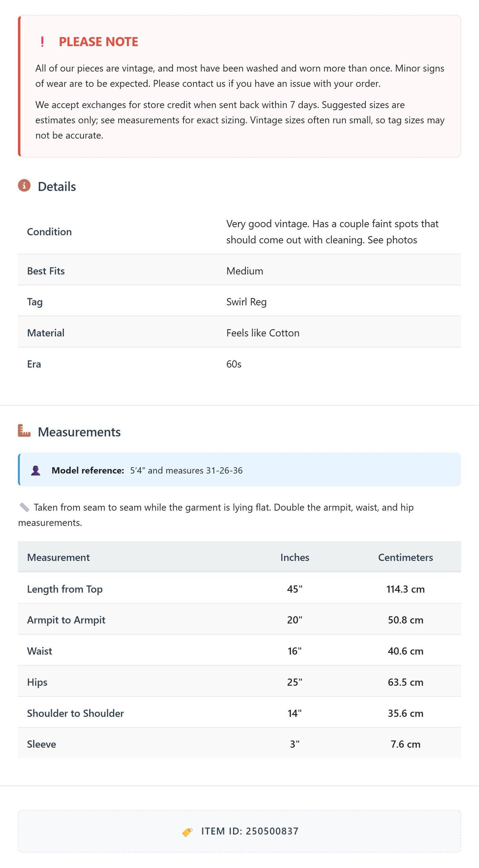
Task: Click the PLEASE NOTE heading
Action: click(98, 42)
